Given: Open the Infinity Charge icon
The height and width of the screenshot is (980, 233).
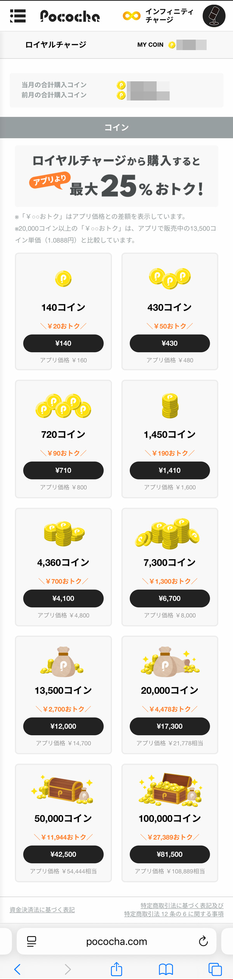Looking at the screenshot, I should [132, 16].
